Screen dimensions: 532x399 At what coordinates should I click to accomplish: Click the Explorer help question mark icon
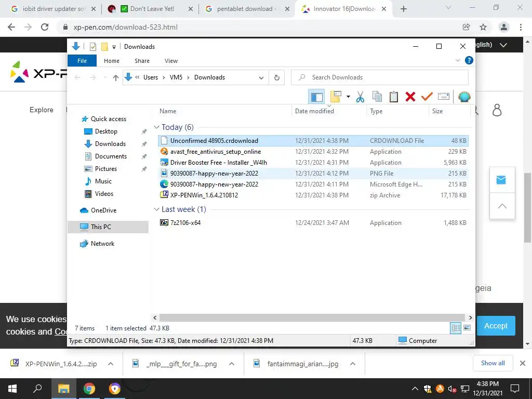click(x=469, y=60)
